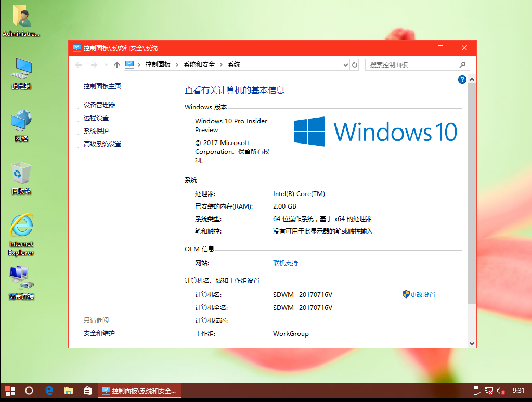Refresh the control panel page
The height and width of the screenshot is (402, 532).
(355, 65)
